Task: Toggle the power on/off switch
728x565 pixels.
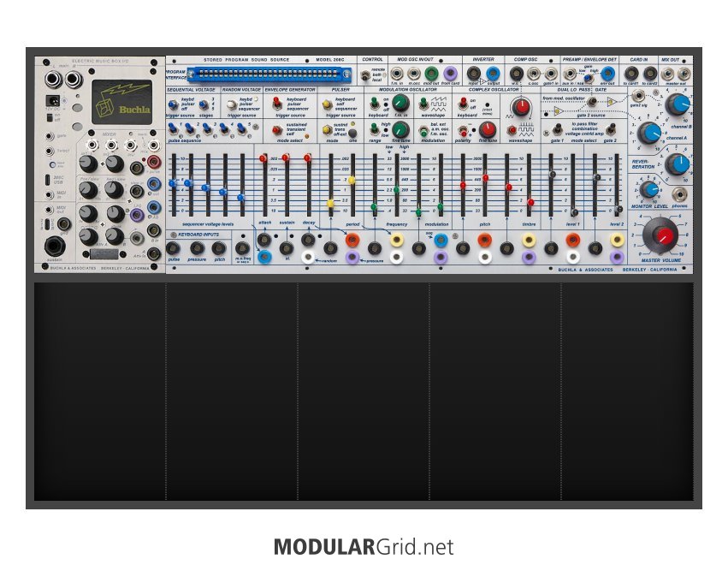Action: point(50,117)
